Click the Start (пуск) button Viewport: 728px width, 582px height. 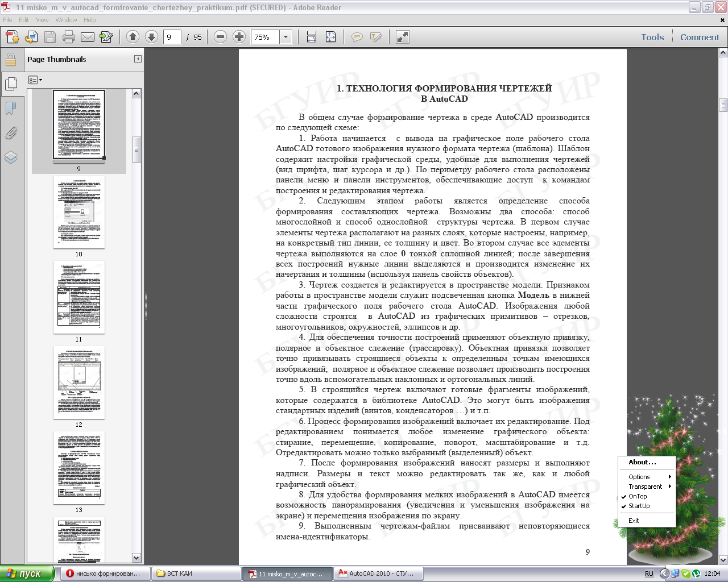coord(27,573)
